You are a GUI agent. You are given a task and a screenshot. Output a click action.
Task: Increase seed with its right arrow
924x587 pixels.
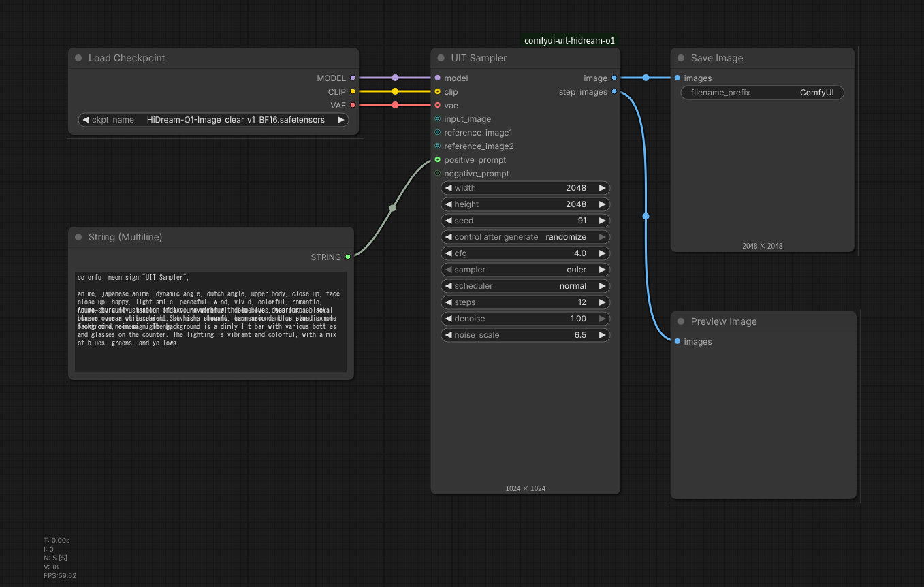pos(602,221)
